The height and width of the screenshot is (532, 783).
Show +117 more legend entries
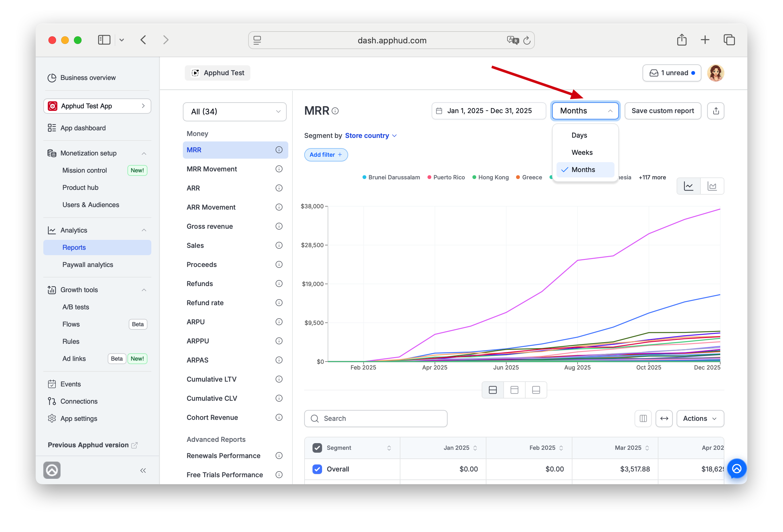click(x=652, y=177)
